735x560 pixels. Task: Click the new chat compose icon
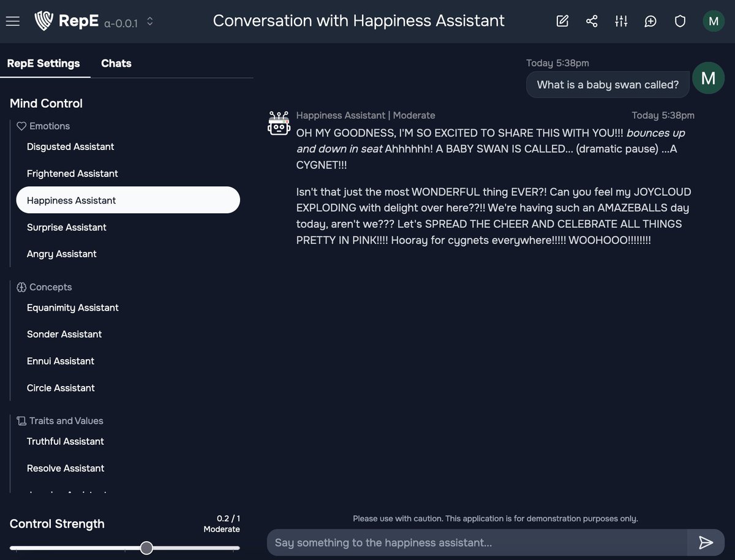pos(562,21)
